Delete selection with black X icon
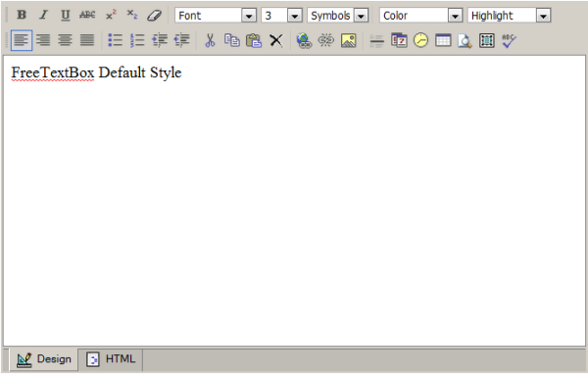This screenshot has width=588, height=374. 276,40
